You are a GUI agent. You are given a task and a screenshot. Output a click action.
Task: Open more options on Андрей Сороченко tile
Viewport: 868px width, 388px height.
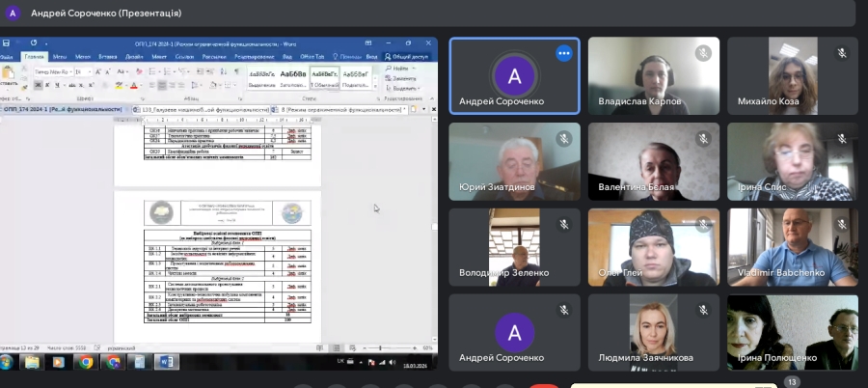[x=563, y=54]
